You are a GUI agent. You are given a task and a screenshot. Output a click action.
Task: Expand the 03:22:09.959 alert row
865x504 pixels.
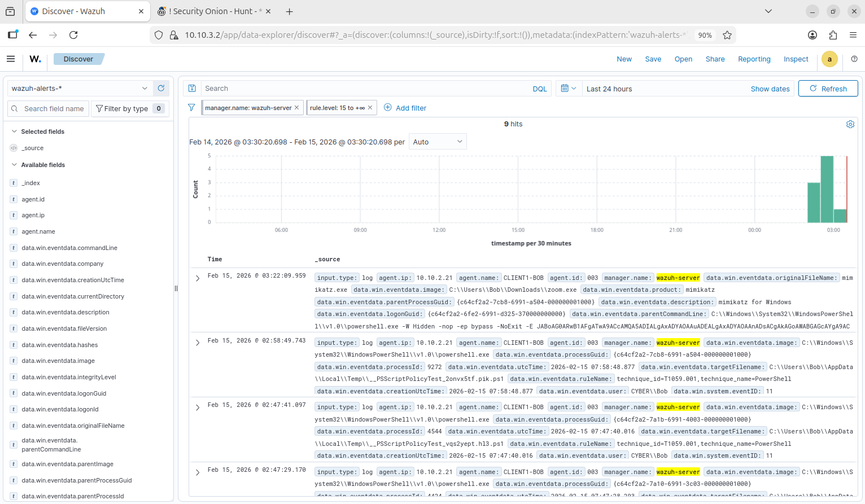[198, 278]
